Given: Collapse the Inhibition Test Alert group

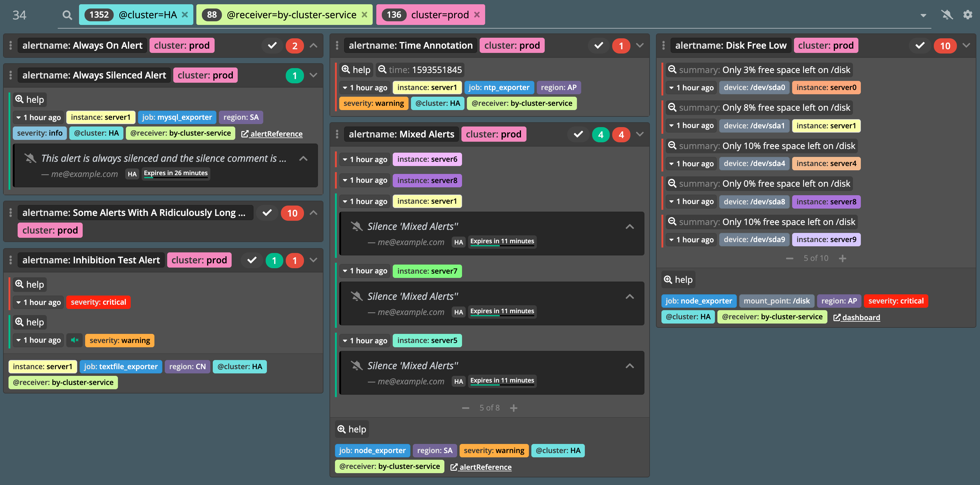Looking at the screenshot, I should point(313,260).
